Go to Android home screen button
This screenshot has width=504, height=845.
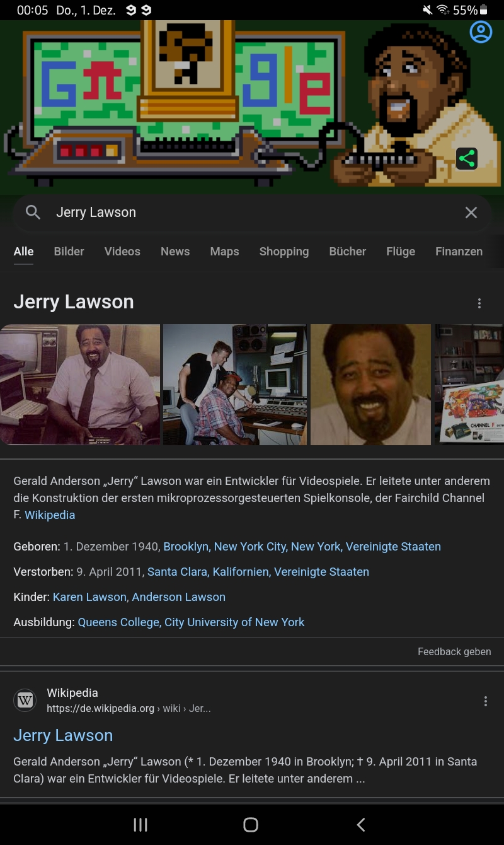pos(251,825)
